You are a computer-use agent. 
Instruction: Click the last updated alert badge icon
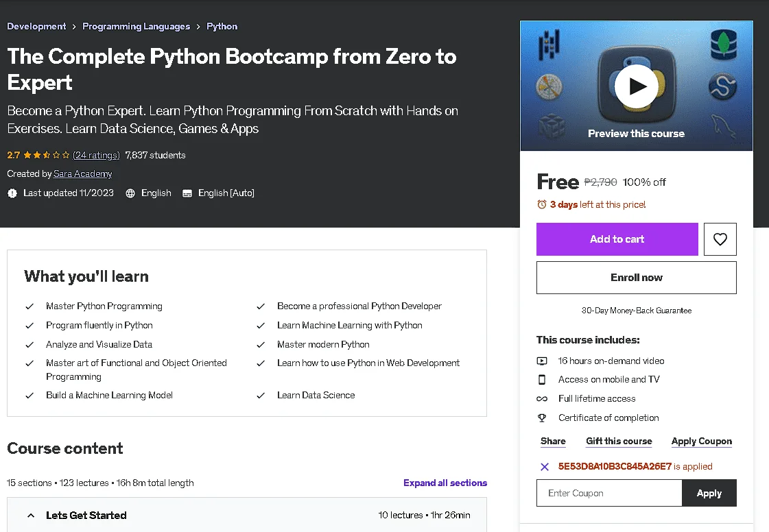pyautogui.click(x=12, y=193)
